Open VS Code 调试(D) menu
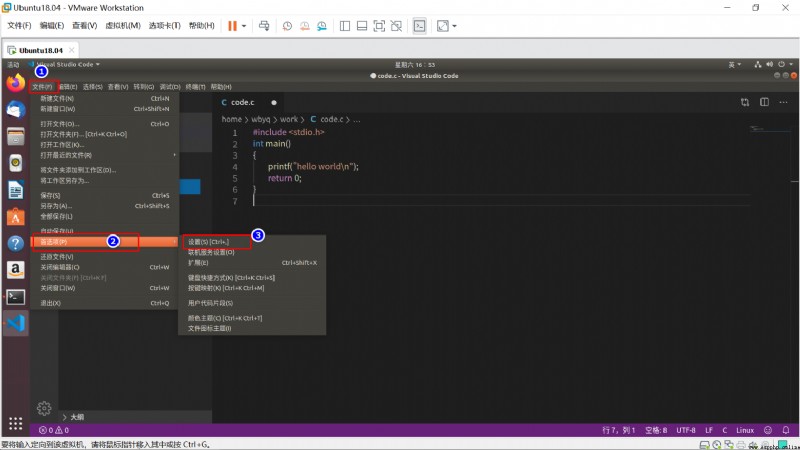 [x=170, y=87]
